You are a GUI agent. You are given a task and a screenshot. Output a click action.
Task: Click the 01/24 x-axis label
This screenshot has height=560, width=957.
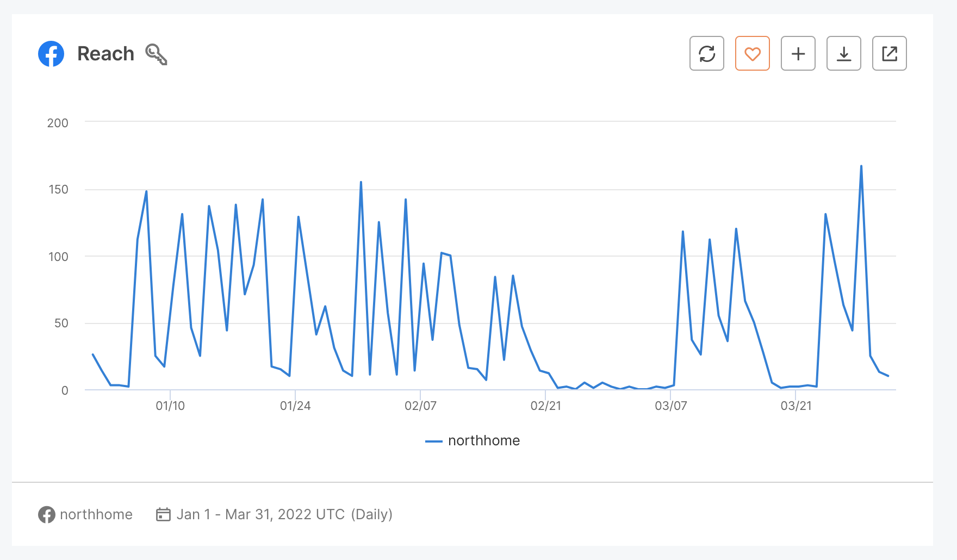coord(295,406)
